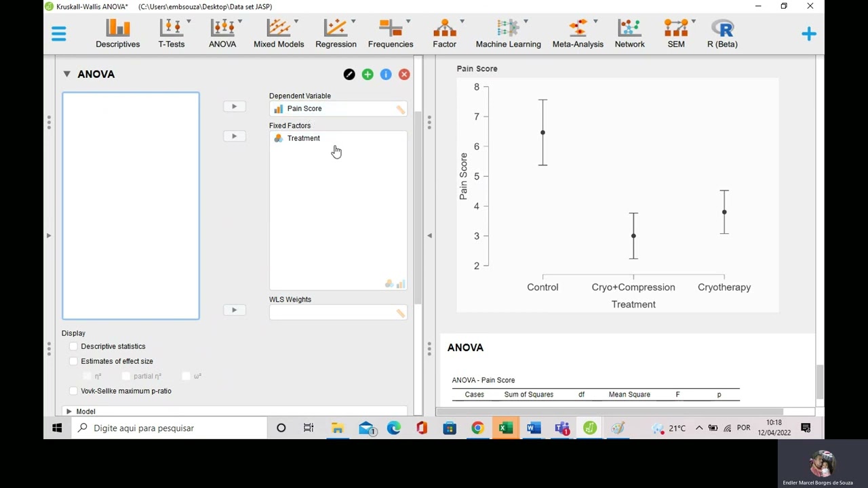Show the ANOVA info help icon
This screenshot has width=868, height=488.
point(386,75)
